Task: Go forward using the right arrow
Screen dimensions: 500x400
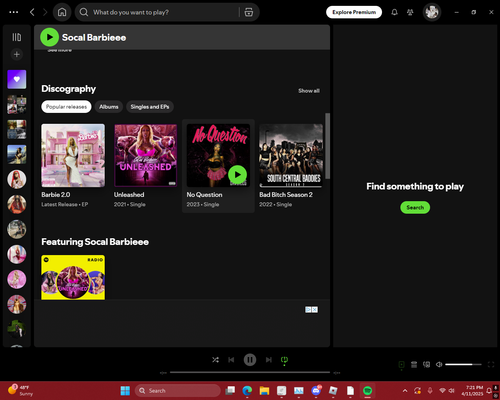Action: [x=45, y=12]
